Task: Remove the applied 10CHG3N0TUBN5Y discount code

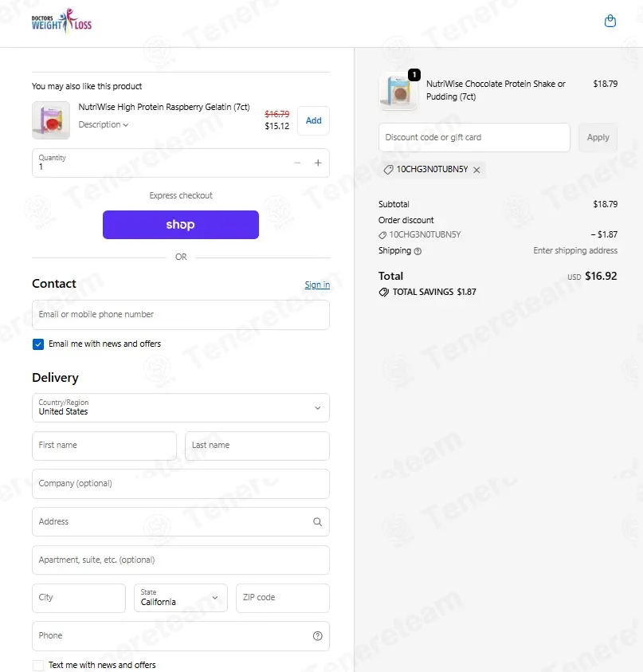Action: pyautogui.click(x=476, y=170)
